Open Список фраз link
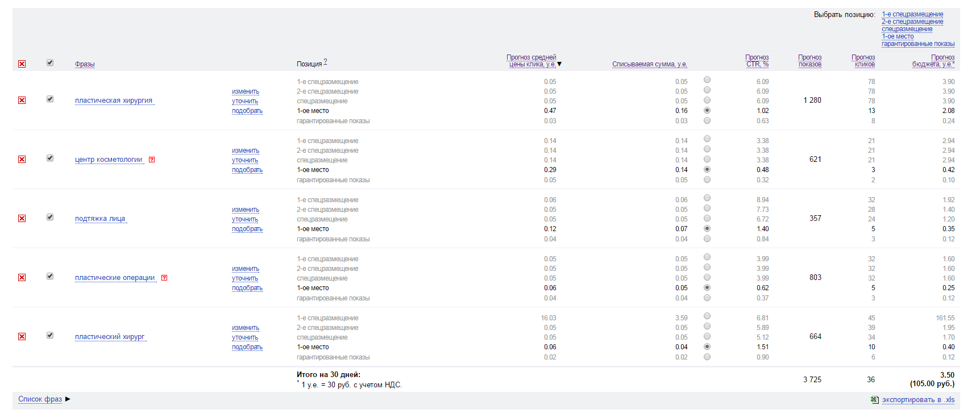 (40, 399)
